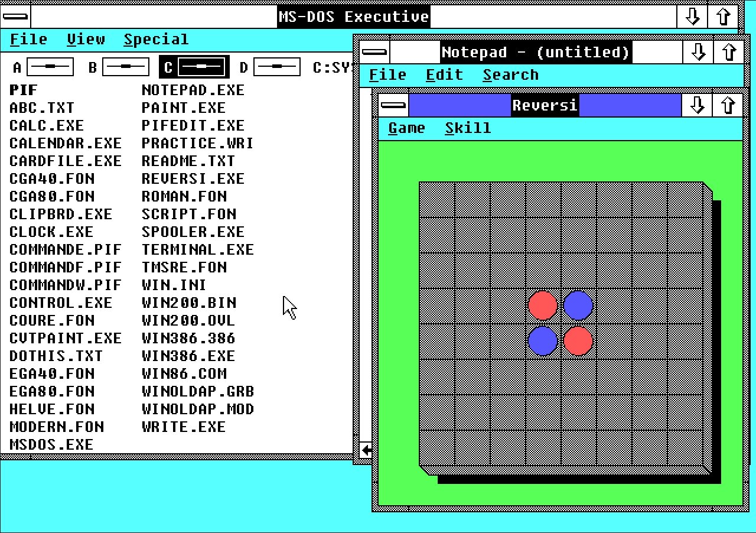This screenshot has width=756, height=533.
Task: Select the PIF directory entry
Action: click(x=24, y=90)
